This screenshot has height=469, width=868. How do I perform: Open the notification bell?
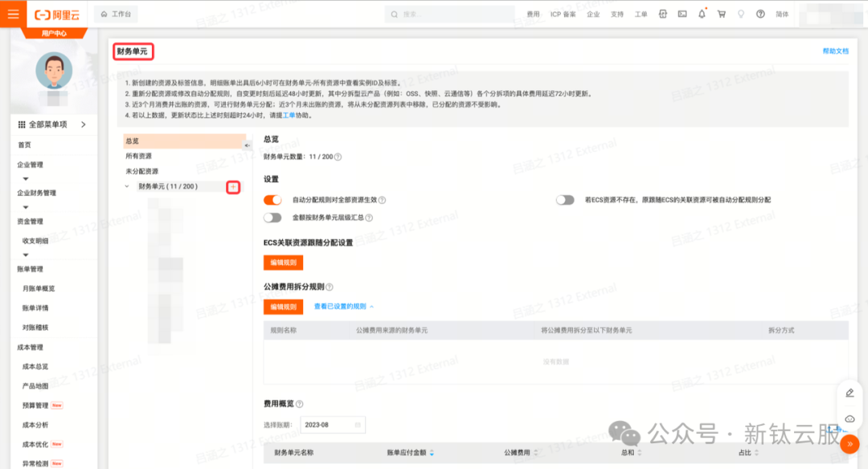point(702,14)
